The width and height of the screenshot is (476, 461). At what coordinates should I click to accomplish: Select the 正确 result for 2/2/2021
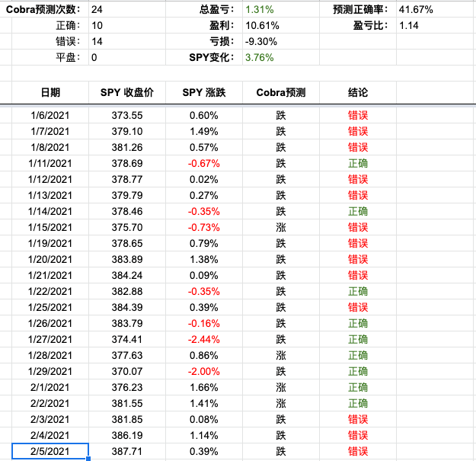[x=358, y=403]
